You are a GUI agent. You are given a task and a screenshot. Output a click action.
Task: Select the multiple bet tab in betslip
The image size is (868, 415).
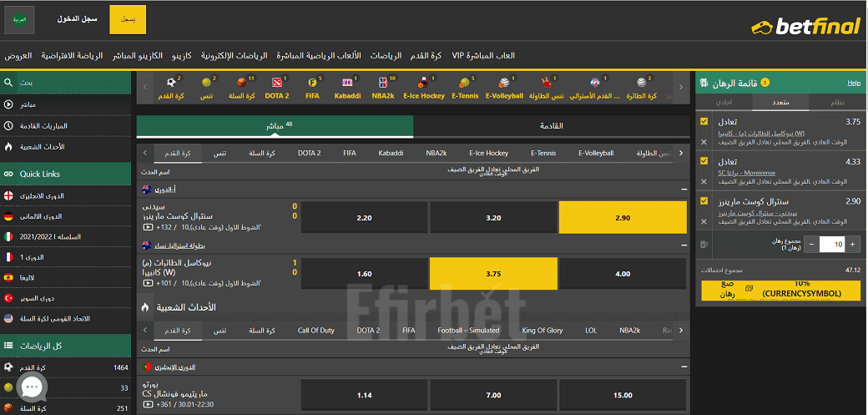coord(780,103)
